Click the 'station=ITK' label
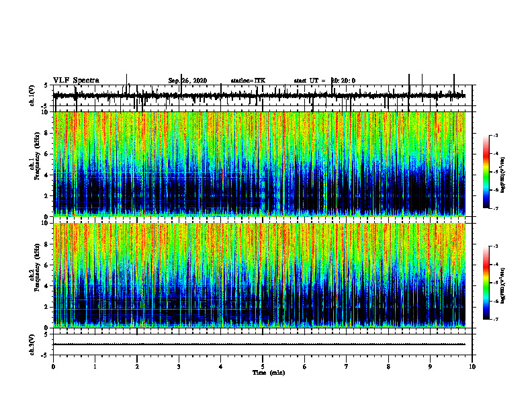 click(x=248, y=81)
